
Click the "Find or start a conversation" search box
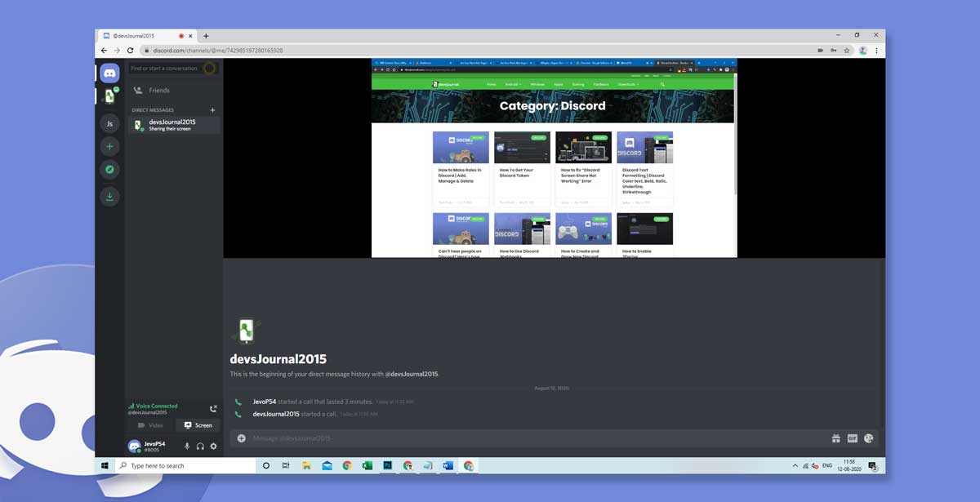(172, 69)
